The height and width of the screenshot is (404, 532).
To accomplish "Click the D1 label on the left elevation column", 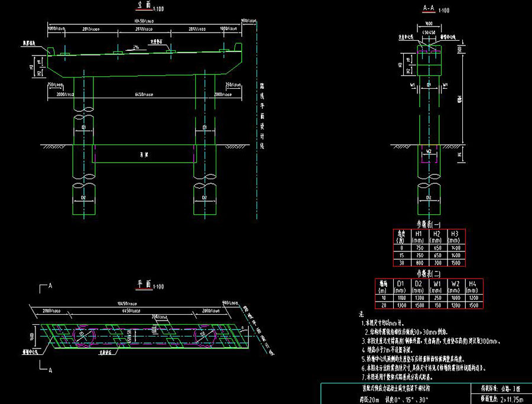I will tap(83, 127).
